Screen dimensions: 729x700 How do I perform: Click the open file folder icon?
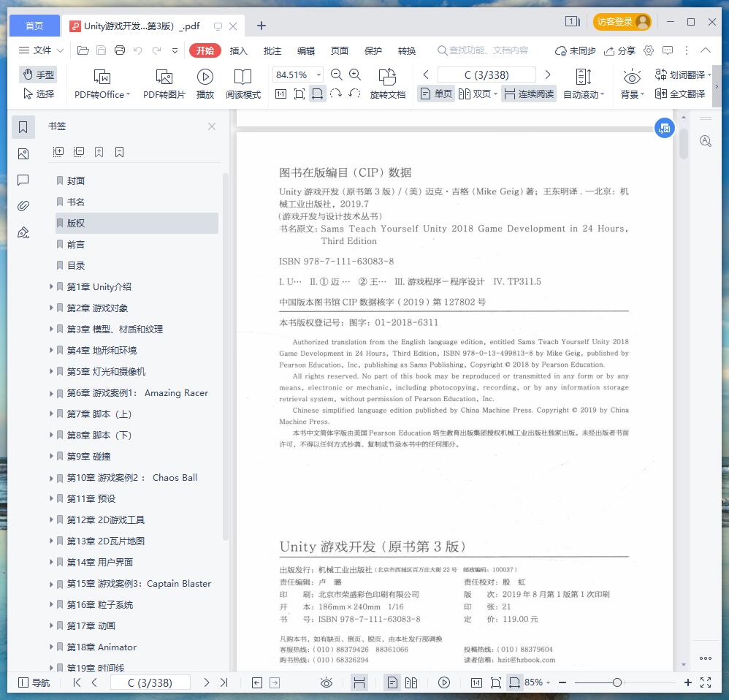coord(83,50)
